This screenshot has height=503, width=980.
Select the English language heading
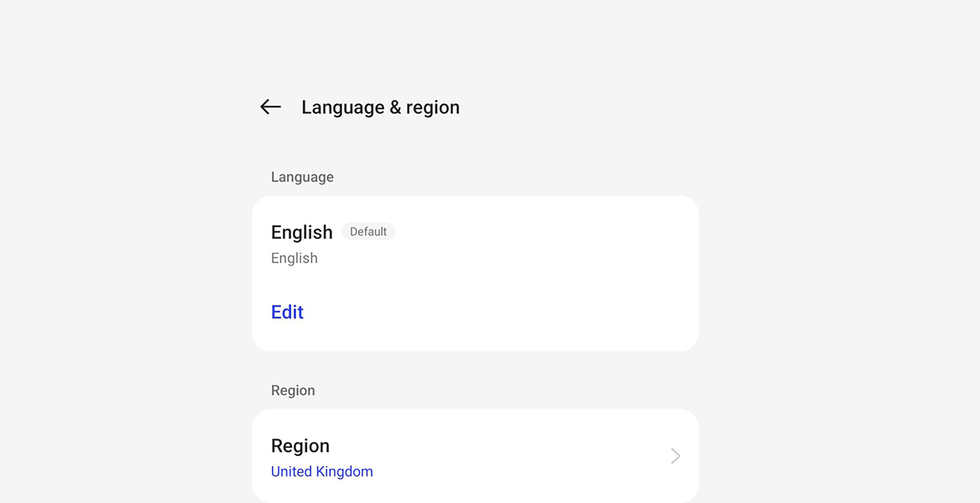[x=302, y=232]
